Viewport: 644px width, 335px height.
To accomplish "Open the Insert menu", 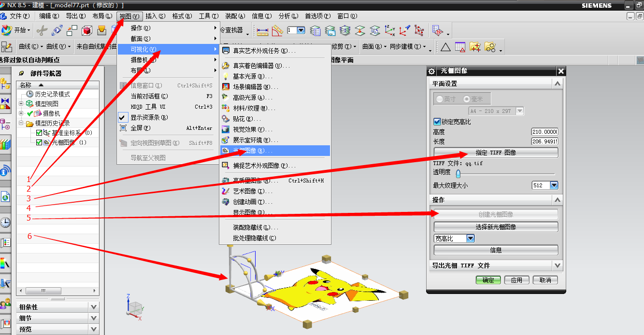I will click(x=155, y=16).
